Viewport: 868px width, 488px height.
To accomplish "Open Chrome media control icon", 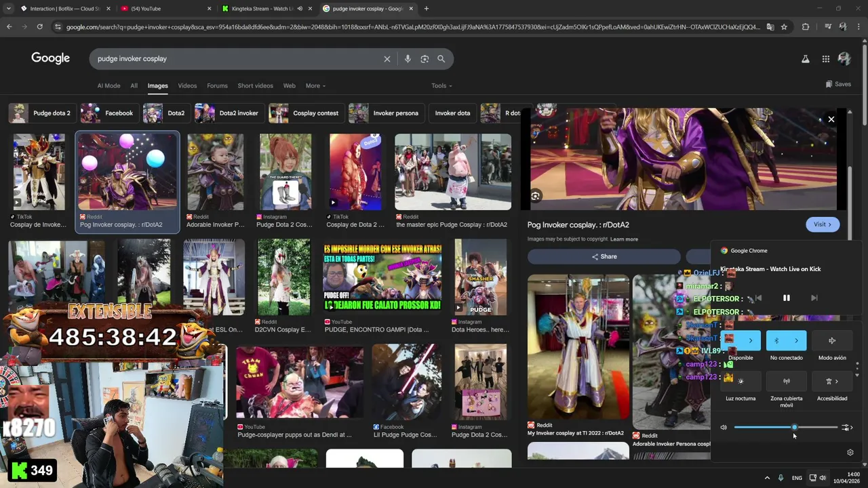I will 828,27.
